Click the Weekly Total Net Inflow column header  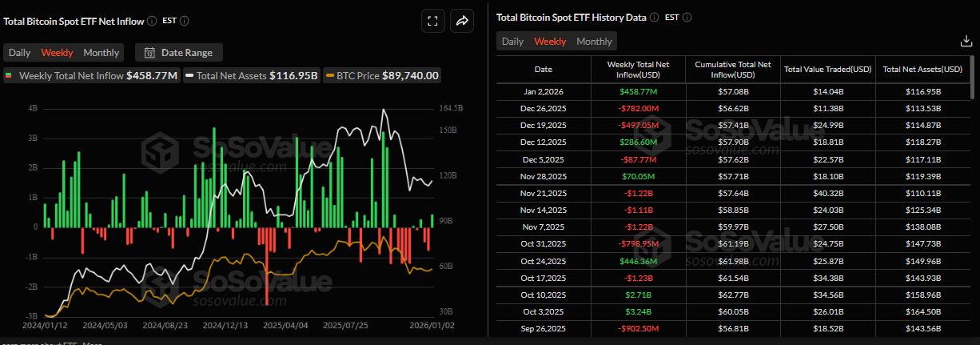pyautogui.click(x=638, y=69)
